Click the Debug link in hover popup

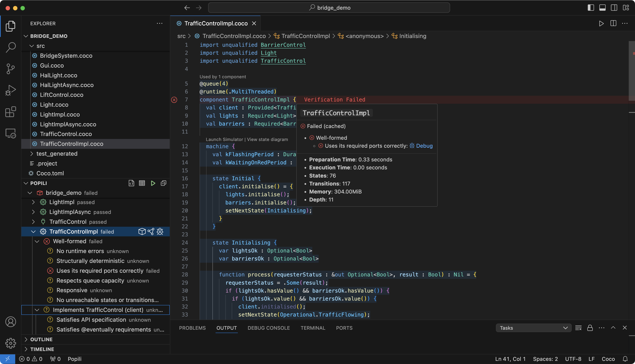(x=424, y=146)
